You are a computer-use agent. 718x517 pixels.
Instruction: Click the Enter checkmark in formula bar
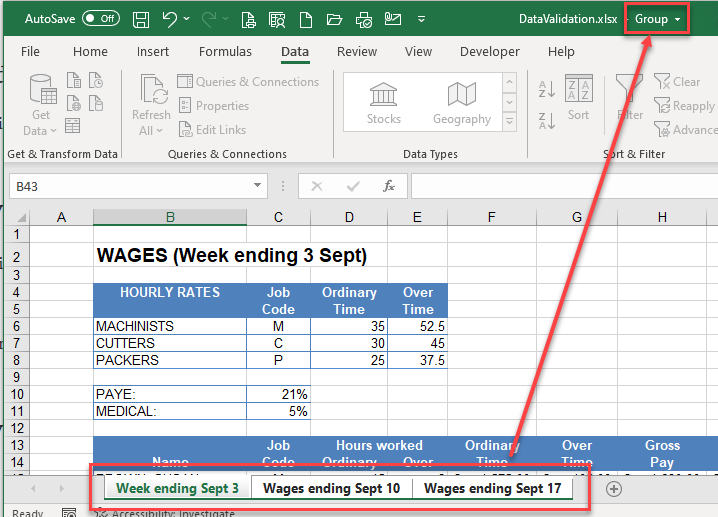[353, 186]
